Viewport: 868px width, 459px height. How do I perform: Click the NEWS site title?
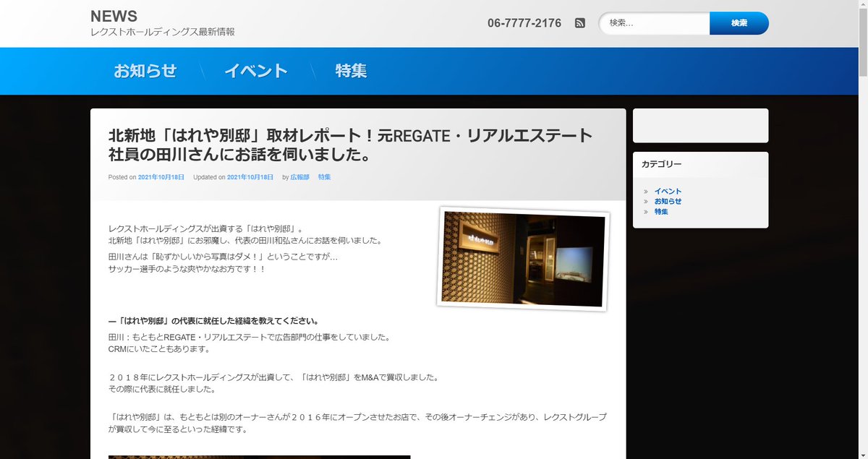tap(114, 16)
